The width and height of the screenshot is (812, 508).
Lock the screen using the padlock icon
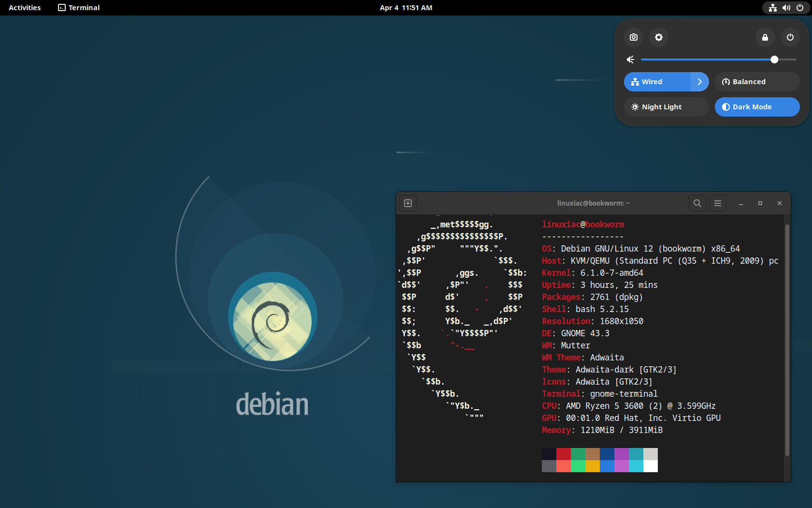(x=765, y=37)
